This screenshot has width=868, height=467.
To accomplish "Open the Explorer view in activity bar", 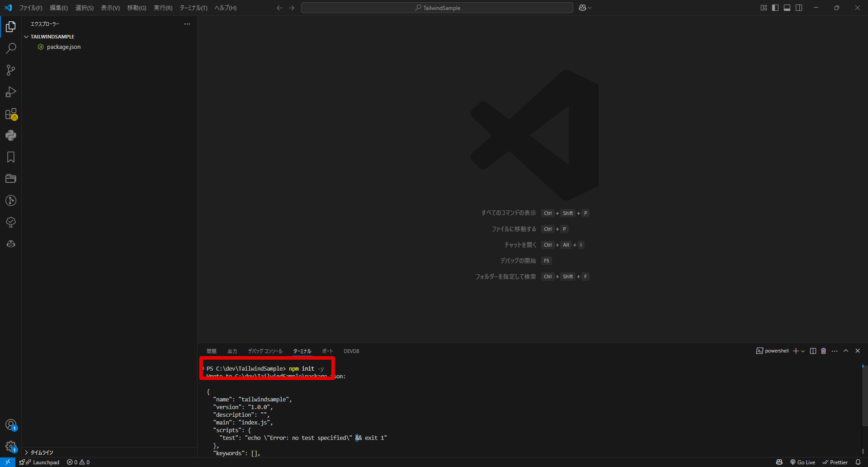I will click(11, 27).
